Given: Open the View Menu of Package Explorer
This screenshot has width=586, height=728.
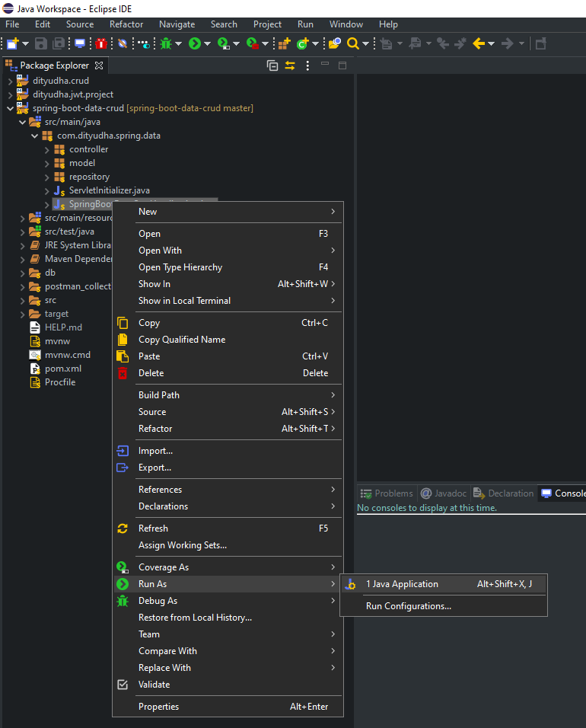Looking at the screenshot, I should pos(307,65).
